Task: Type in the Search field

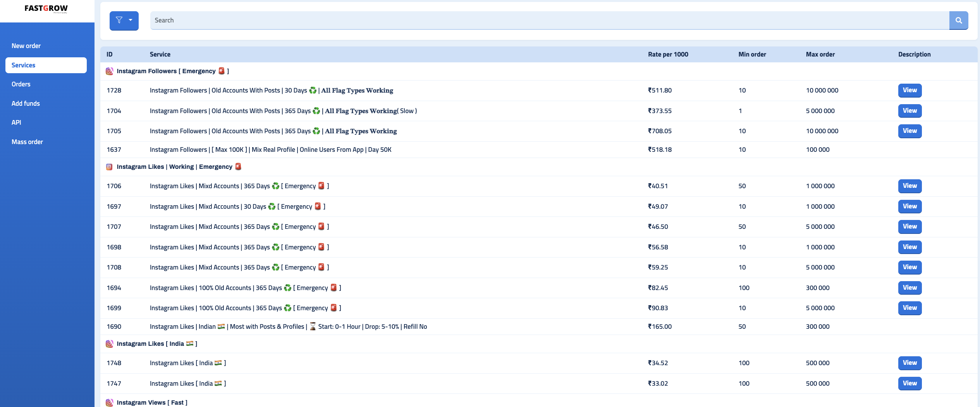Action: pos(549,21)
